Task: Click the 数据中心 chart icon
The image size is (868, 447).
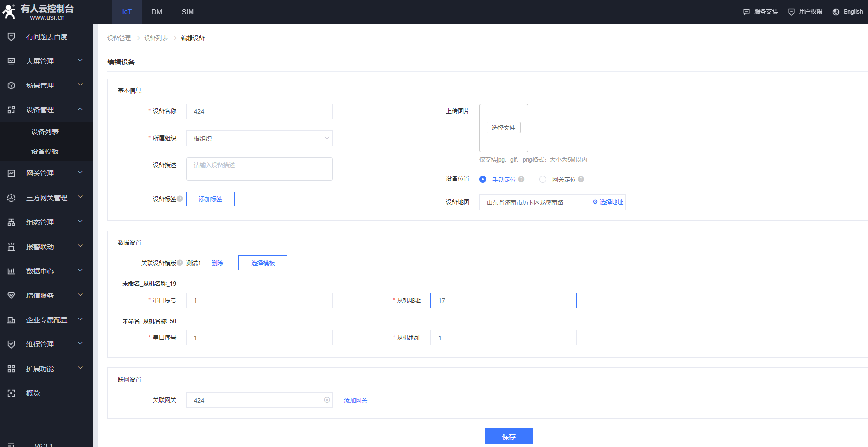Action: click(x=11, y=271)
